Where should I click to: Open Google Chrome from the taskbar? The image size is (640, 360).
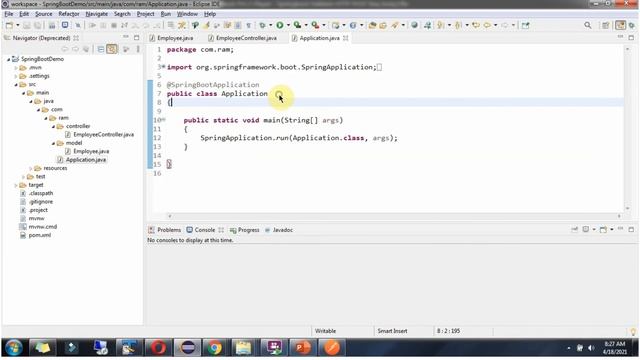coord(214,348)
